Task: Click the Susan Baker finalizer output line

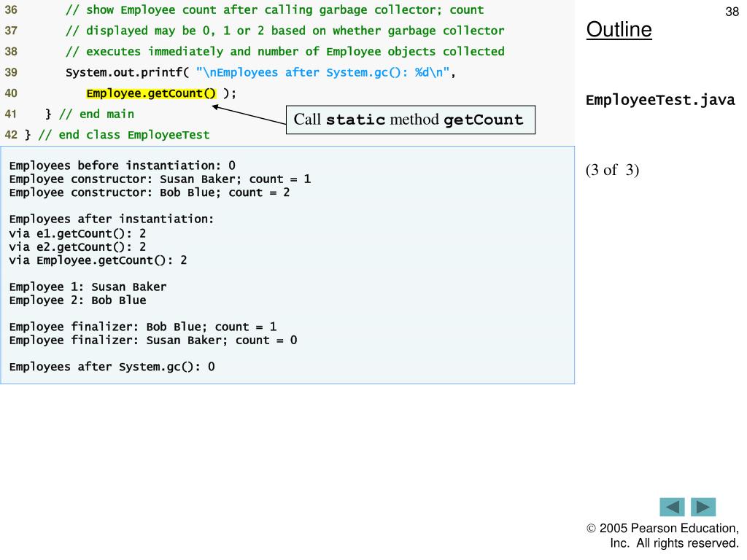Action: click(153, 340)
